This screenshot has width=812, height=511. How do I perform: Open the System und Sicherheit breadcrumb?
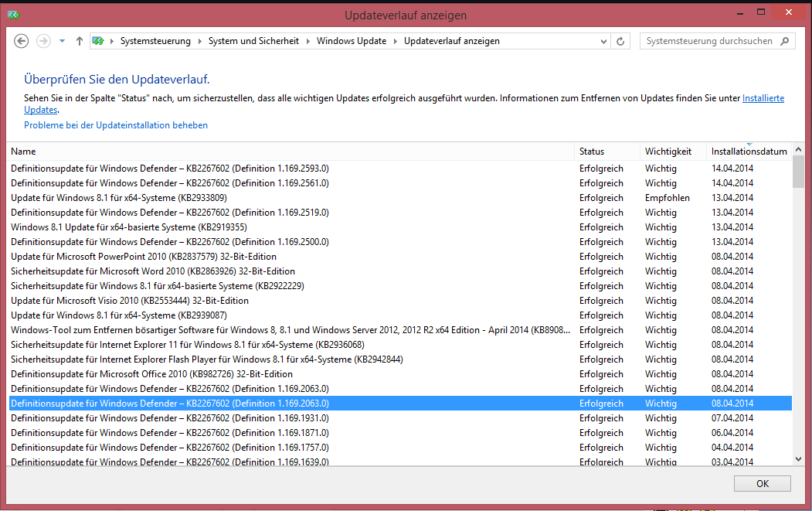tap(253, 41)
